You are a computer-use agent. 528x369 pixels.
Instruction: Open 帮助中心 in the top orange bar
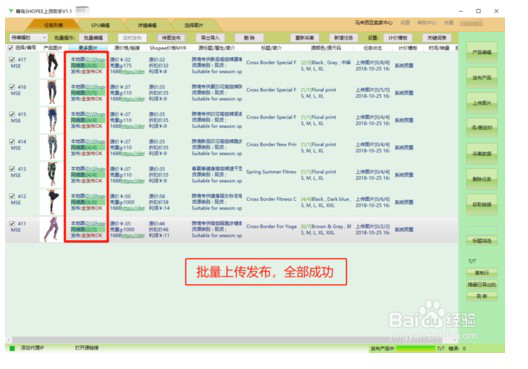427,23
